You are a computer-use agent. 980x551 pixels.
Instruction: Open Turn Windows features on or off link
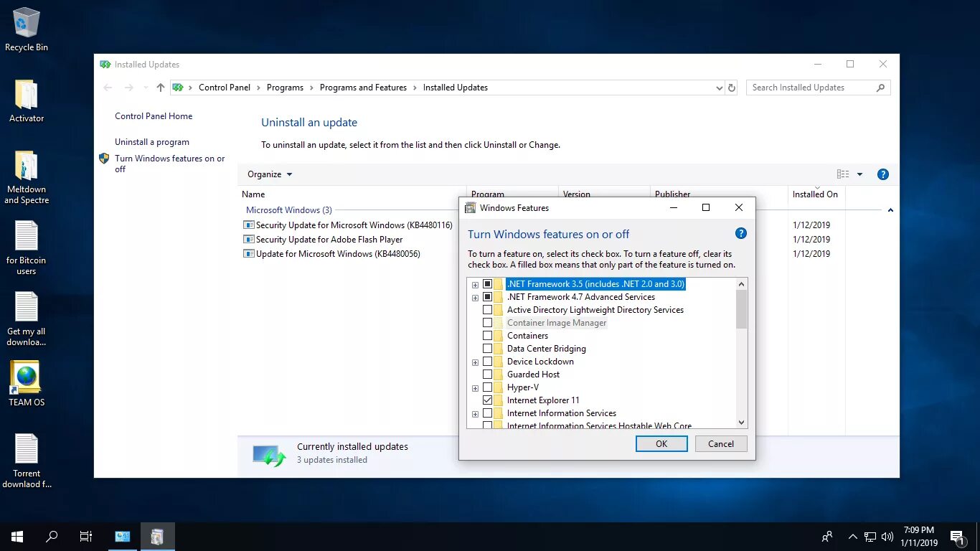click(170, 164)
